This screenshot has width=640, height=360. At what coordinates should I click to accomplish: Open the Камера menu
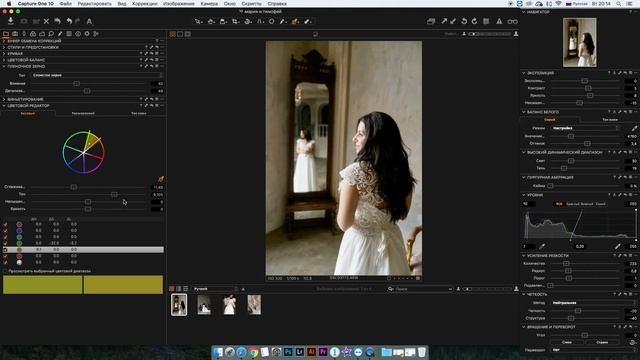coord(209,3)
